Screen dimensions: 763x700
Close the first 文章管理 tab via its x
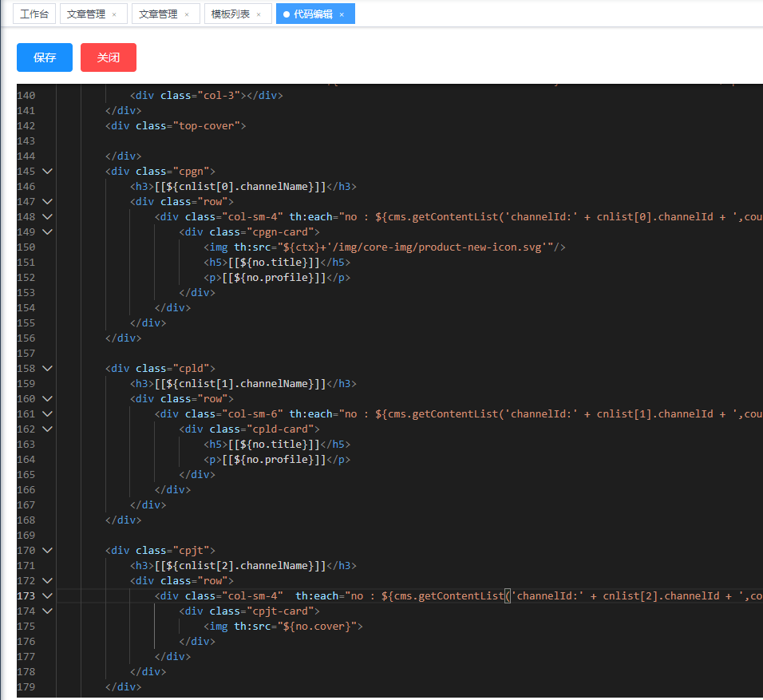114,14
